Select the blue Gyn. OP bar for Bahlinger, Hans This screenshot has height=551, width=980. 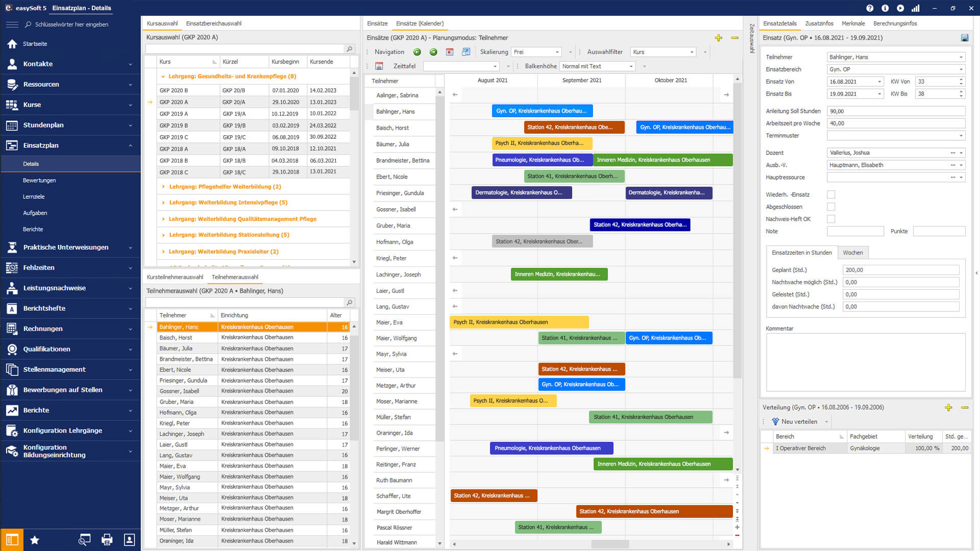[542, 111]
